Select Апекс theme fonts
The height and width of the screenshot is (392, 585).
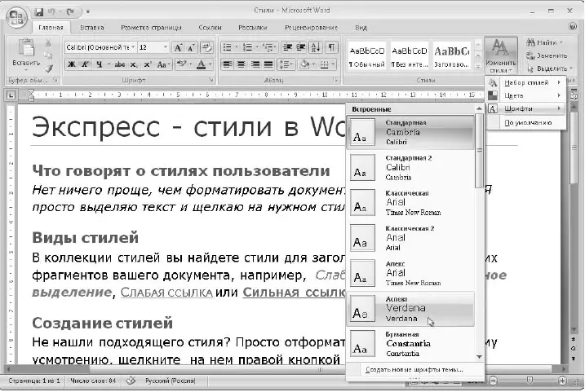point(410,274)
